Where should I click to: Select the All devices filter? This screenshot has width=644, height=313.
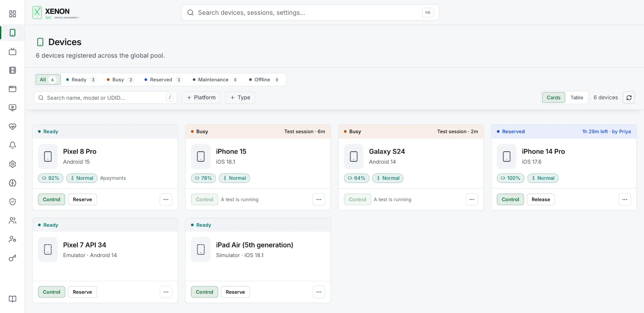click(x=48, y=80)
